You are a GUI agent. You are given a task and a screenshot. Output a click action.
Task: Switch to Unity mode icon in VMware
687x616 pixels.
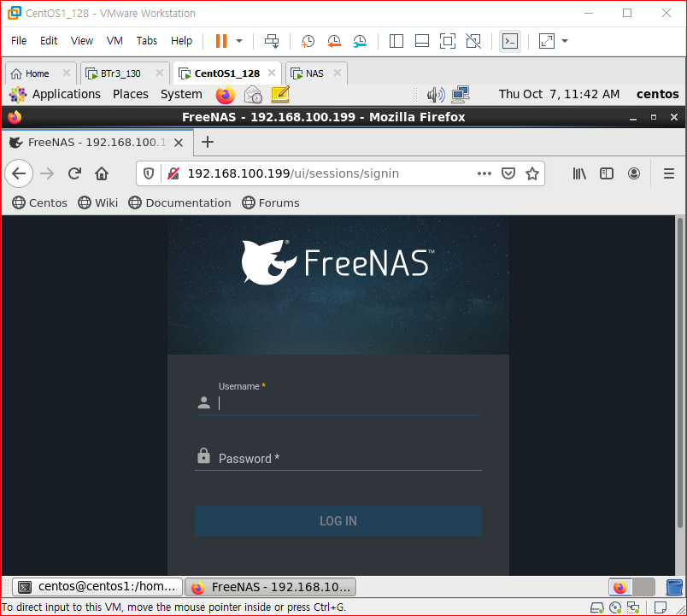click(x=473, y=41)
